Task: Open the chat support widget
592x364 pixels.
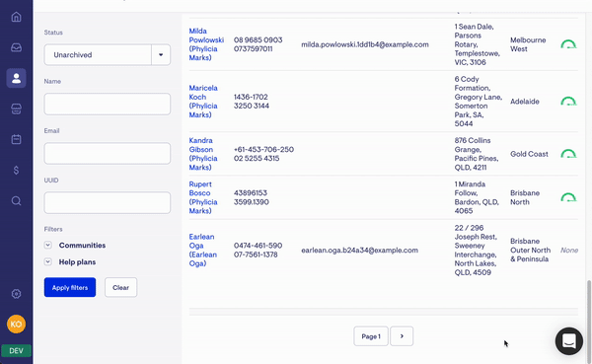Action: [x=568, y=341]
